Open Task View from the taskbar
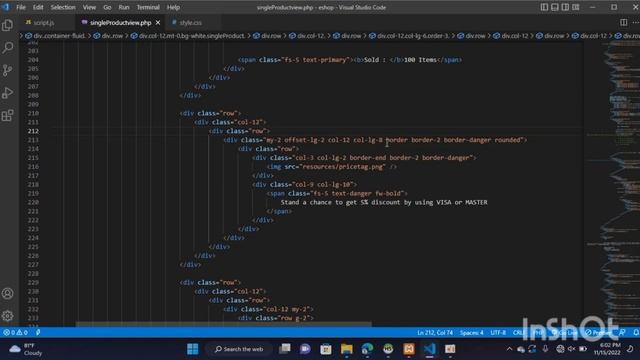The width and height of the screenshot is (640, 360). (284, 349)
